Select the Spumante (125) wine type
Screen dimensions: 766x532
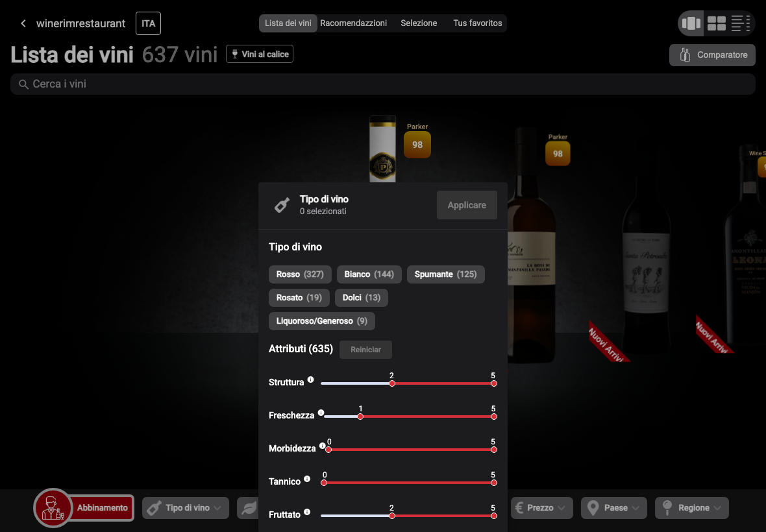[445, 274]
